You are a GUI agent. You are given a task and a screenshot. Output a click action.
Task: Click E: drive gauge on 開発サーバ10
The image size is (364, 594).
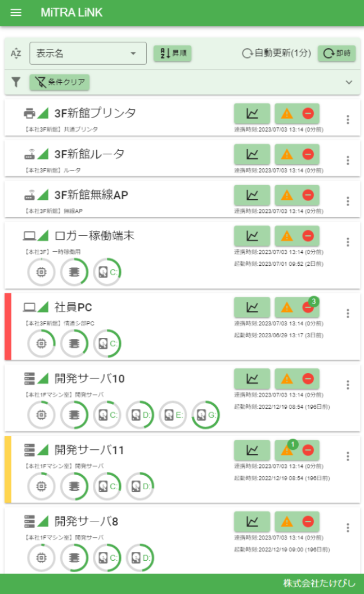(x=173, y=415)
